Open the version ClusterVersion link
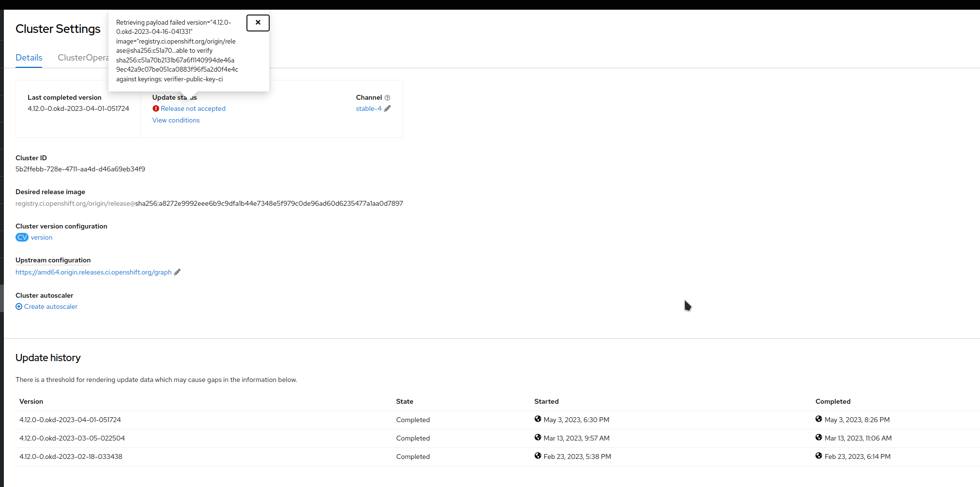This screenshot has width=980, height=487. [x=42, y=237]
